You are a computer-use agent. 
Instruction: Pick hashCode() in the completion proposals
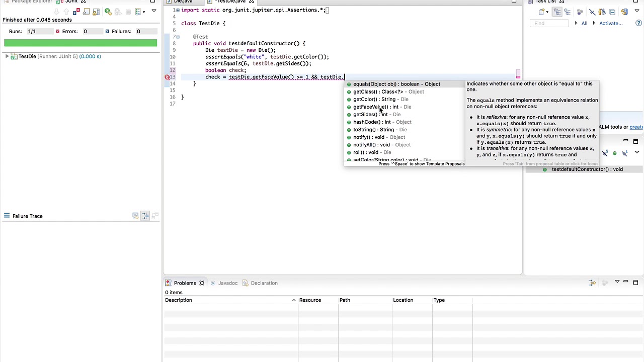pos(404,122)
